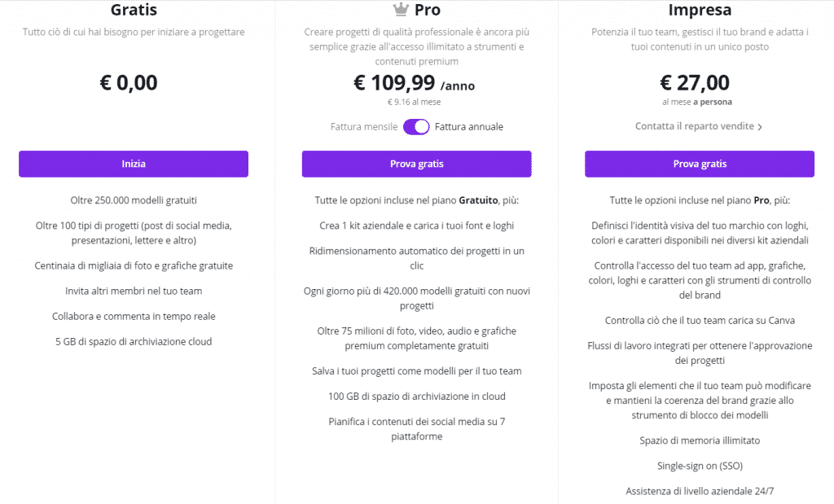This screenshot has width=834, height=504.
Task: Click Prova gratis under the Impresa plan
Action: click(x=700, y=164)
